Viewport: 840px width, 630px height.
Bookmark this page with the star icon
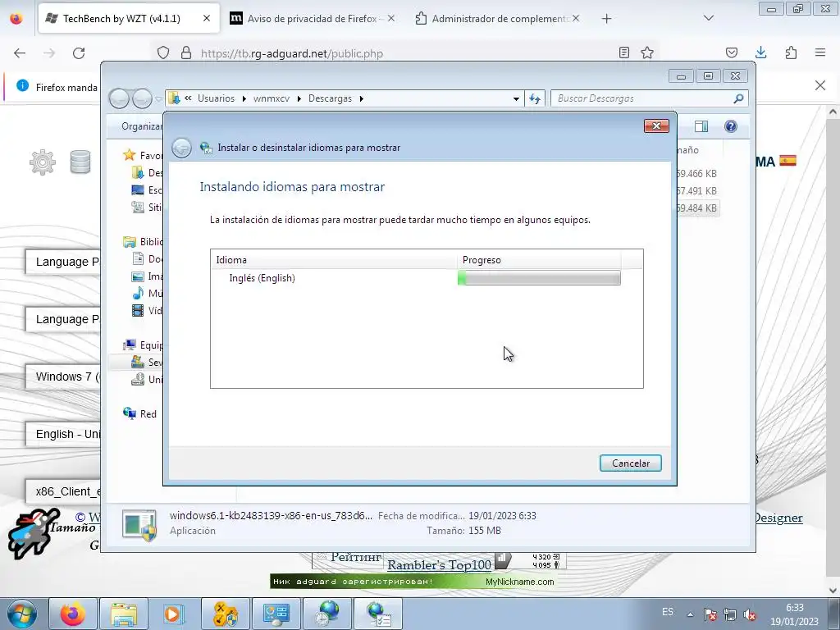pyautogui.click(x=647, y=52)
